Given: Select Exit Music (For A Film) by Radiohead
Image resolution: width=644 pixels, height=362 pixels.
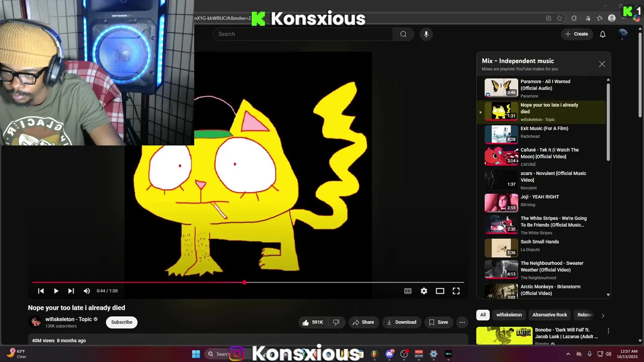Looking at the screenshot, I should (541, 135).
